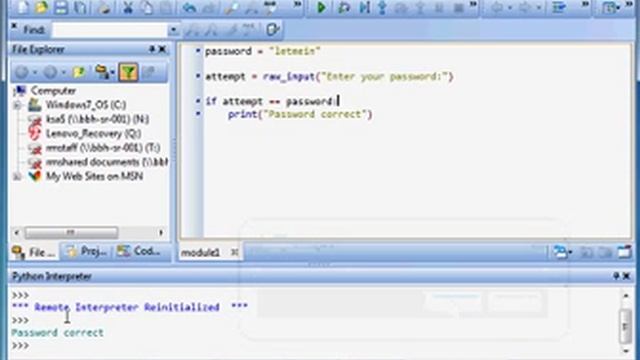Select the ksa5 network drive (N:)
The image size is (640, 360).
[97, 119]
